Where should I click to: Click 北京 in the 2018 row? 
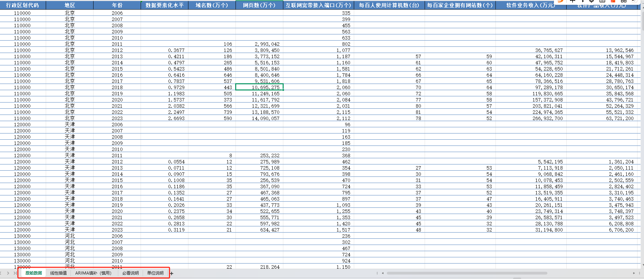70,87
